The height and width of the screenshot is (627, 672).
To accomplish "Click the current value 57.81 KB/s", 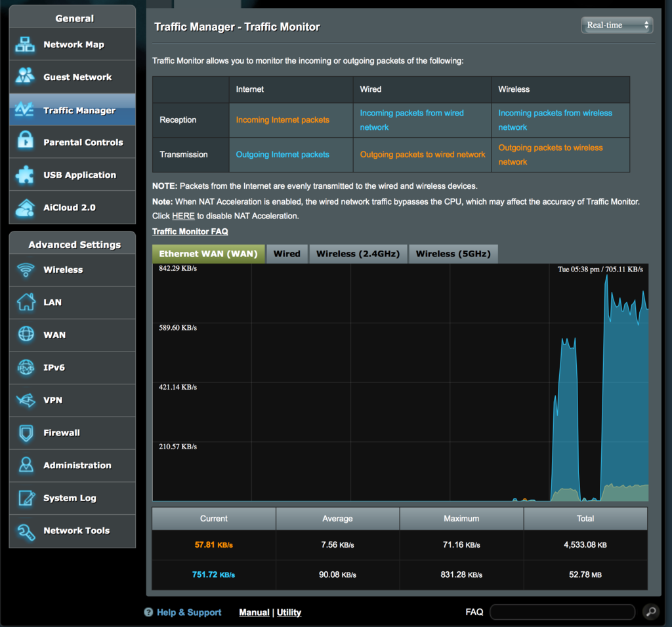I will point(213,545).
